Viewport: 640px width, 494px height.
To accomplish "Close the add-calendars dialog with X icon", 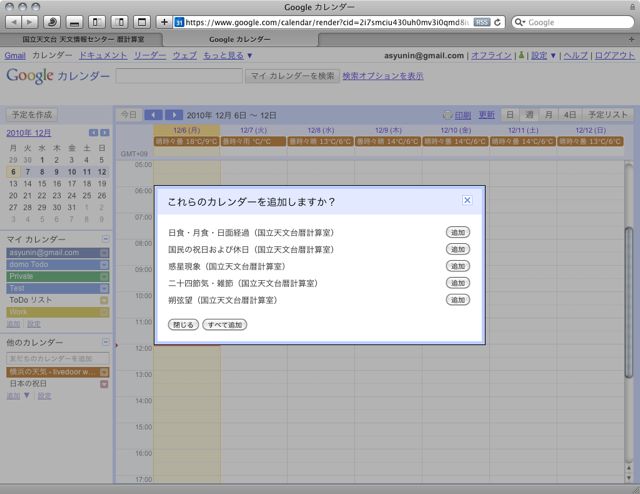I will pyautogui.click(x=467, y=200).
